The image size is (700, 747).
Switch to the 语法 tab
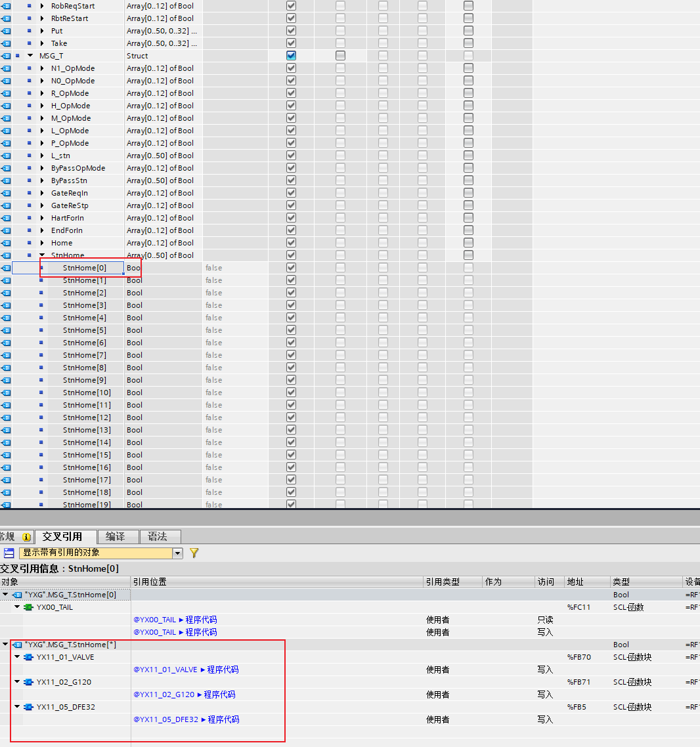(x=158, y=537)
